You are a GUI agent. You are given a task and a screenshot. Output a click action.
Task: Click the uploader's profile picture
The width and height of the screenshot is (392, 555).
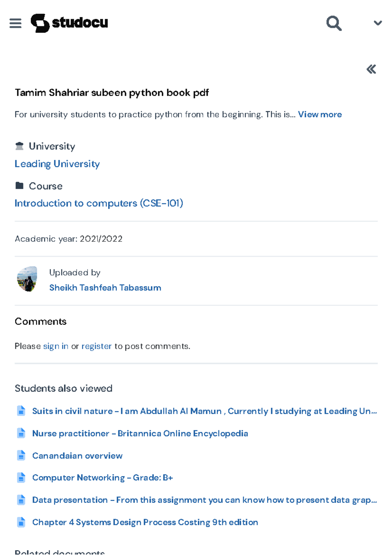coord(27,279)
